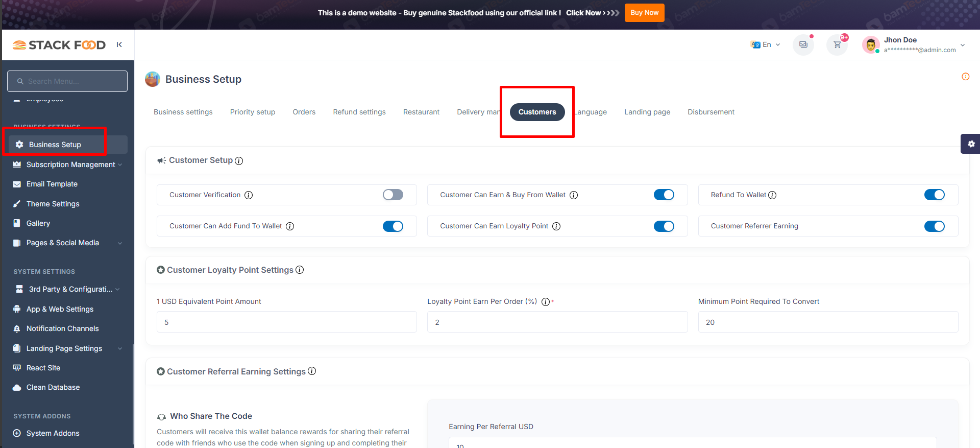Click Customer Can Add Fund To Wallet info icon
The width and height of the screenshot is (980, 448).
click(x=290, y=226)
